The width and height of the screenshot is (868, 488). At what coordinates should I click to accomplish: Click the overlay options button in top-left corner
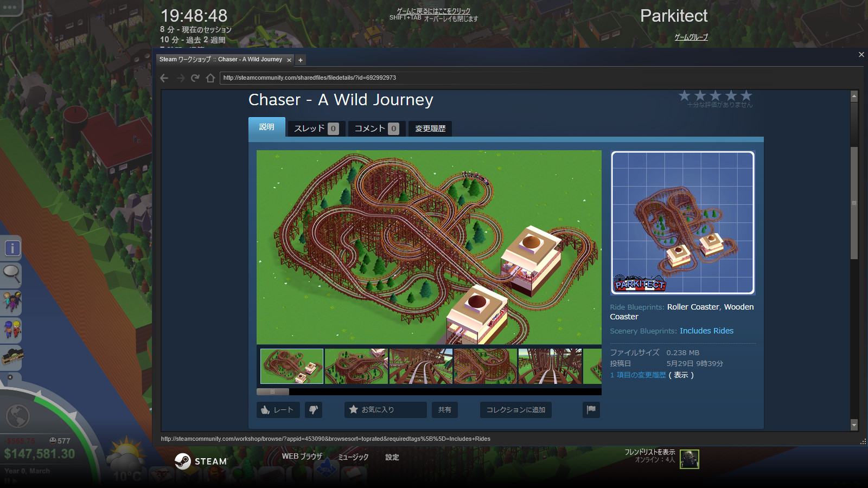(10, 7)
